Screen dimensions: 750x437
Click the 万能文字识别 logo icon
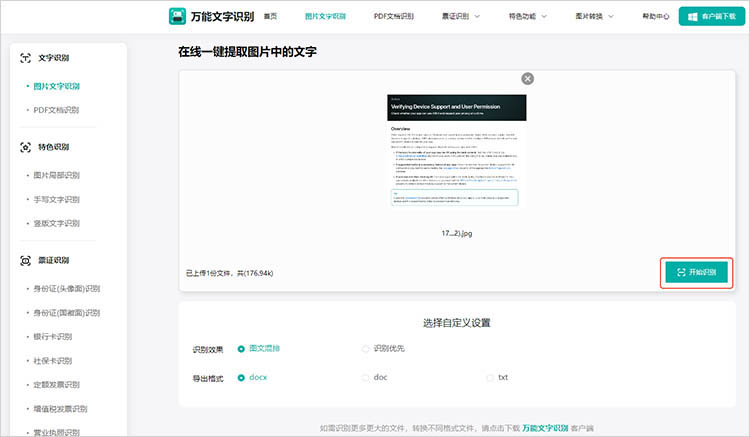(x=177, y=16)
